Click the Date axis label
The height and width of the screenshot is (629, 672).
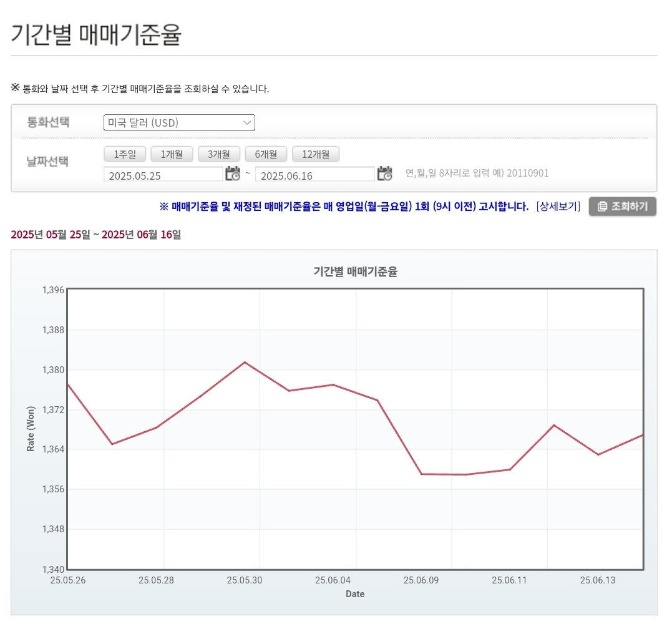coord(355,594)
